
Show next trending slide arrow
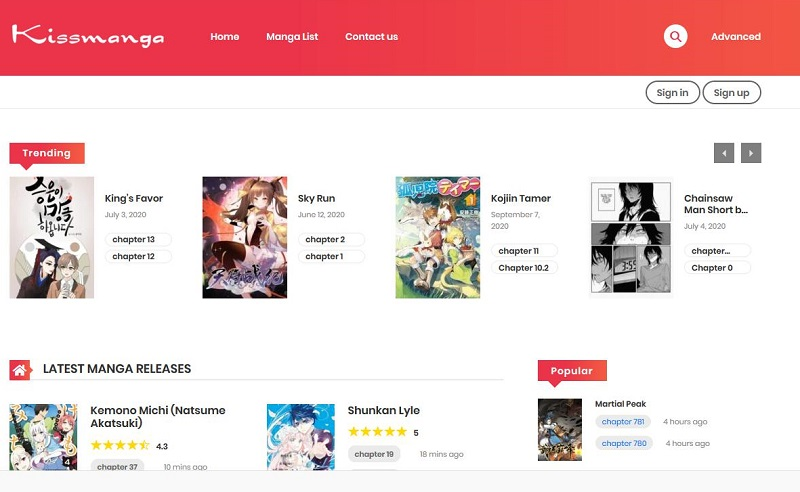pos(751,153)
